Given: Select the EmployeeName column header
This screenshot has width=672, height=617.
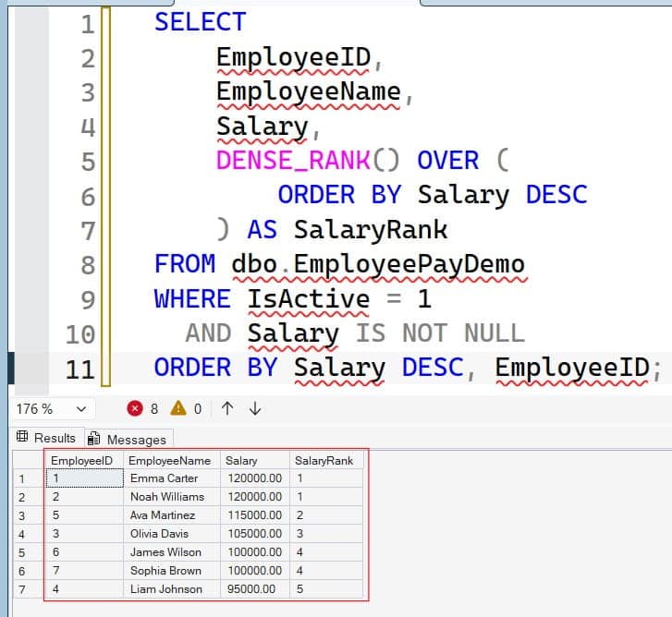Looking at the screenshot, I should (172, 460).
